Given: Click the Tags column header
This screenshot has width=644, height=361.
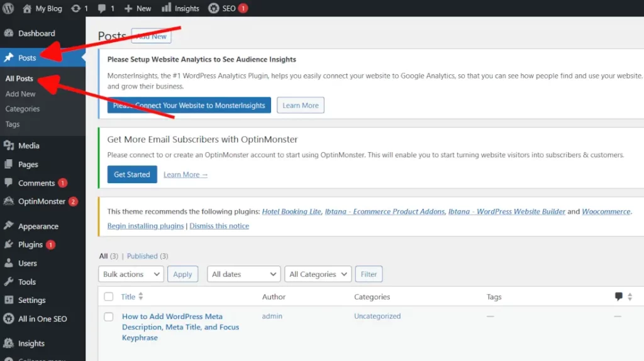Looking at the screenshot, I should (494, 296).
